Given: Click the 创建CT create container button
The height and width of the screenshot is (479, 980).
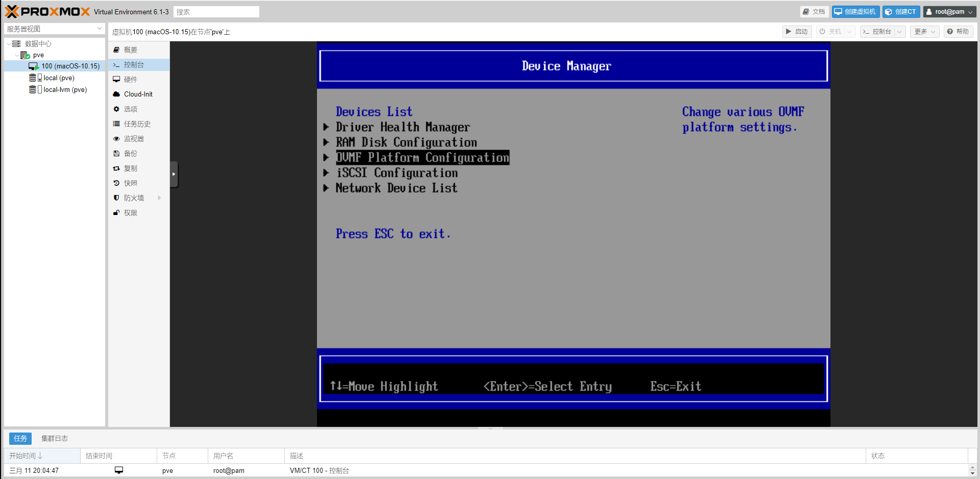Looking at the screenshot, I should tap(901, 12).
